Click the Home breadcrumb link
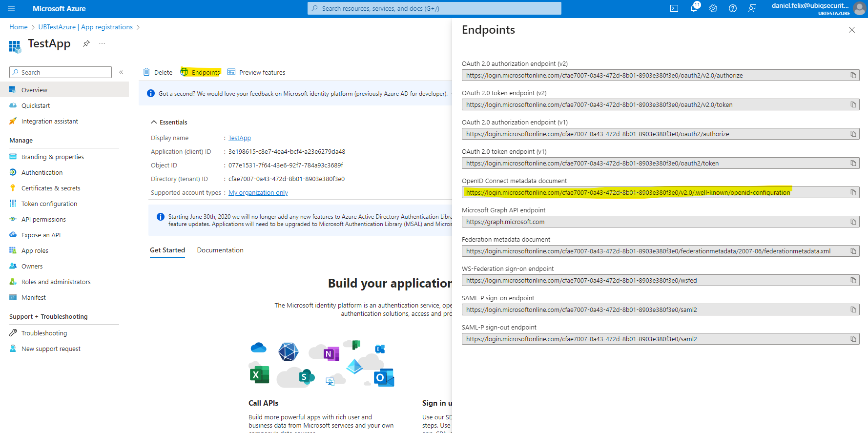Image resolution: width=868 pixels, height=433 pixels. point(19,27)
